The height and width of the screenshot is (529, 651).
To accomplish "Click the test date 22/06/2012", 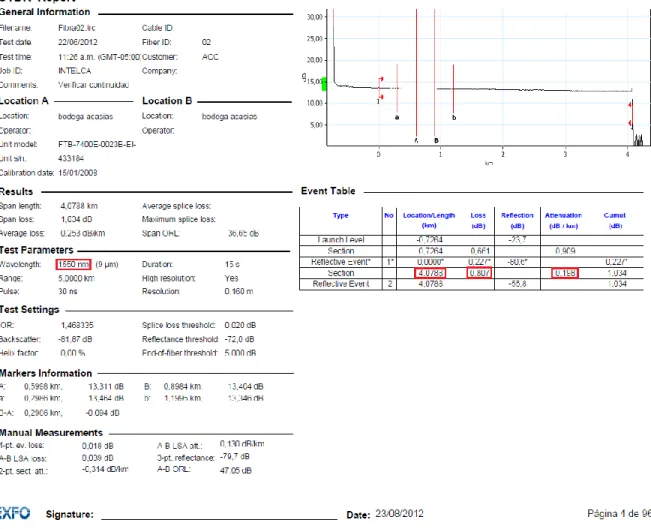I will [78, 42].
